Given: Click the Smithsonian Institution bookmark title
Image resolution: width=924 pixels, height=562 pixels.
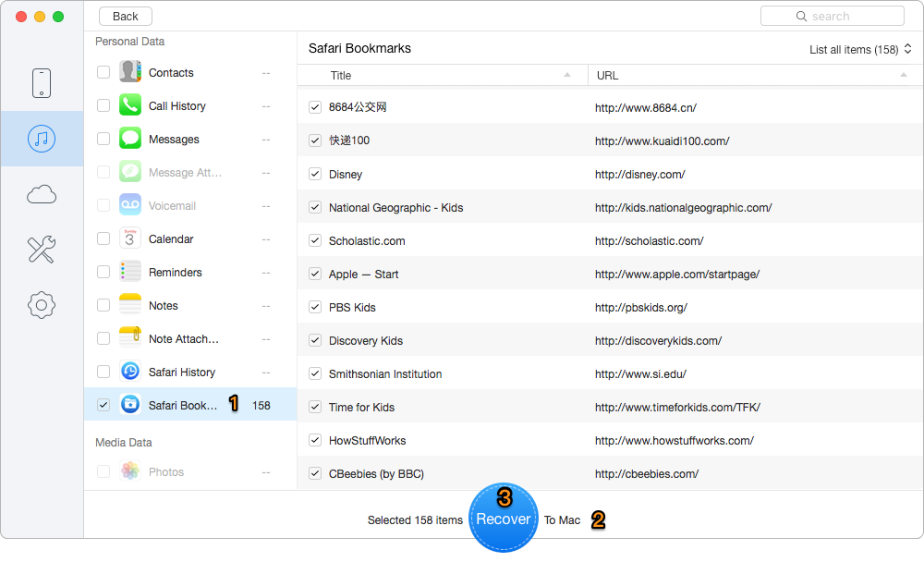Looking at the screenshot, I should click(385, 373).
